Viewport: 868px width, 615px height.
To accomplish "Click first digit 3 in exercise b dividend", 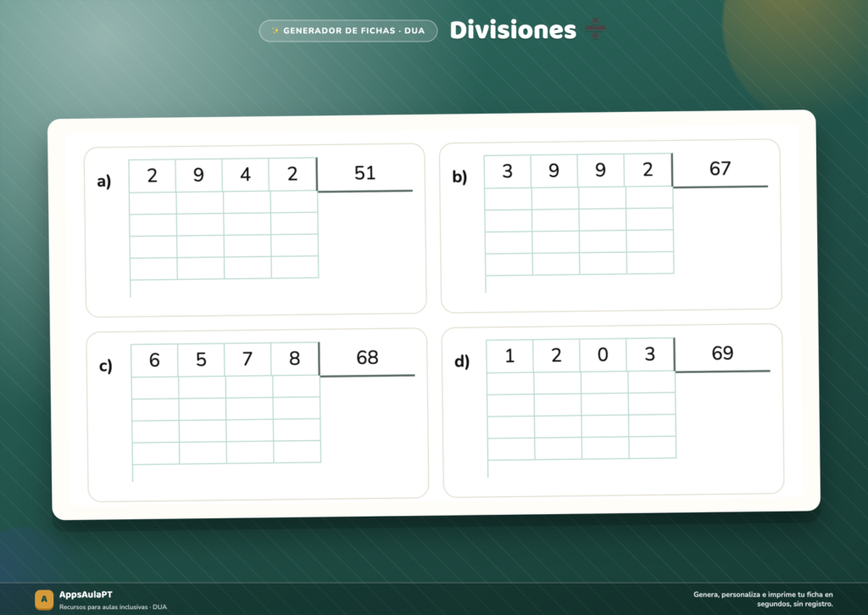I will click(508, 171).
